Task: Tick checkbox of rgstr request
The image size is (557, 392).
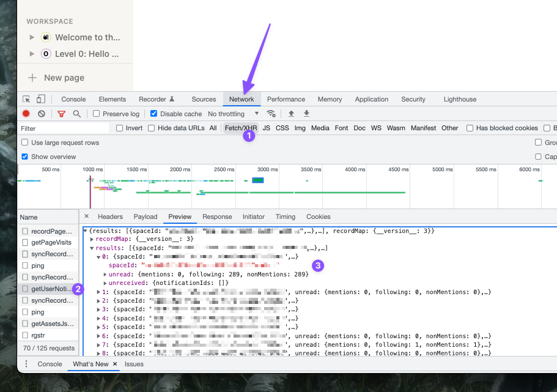Action: click(25, 335)
